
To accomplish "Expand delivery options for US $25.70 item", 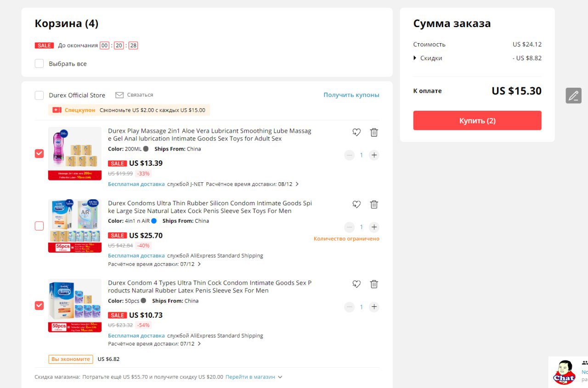I will [199, 264].
